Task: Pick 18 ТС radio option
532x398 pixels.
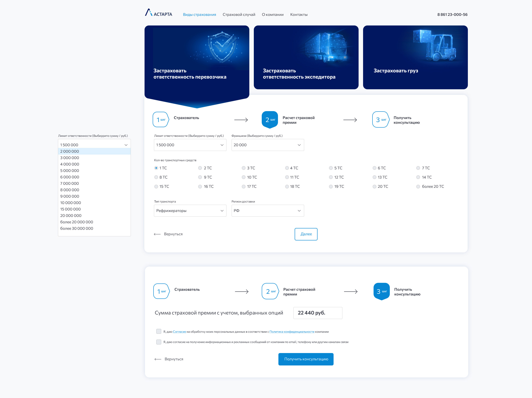Action: point(287,186)
